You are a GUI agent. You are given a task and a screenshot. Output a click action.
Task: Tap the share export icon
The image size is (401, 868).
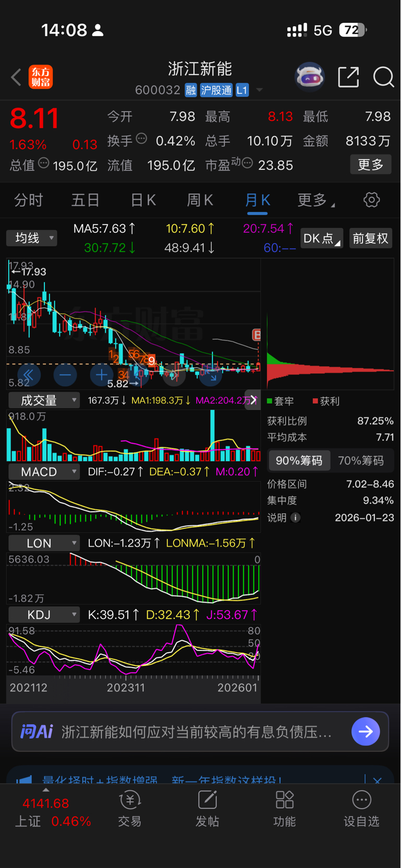pyautogui.click(x=348, y=77)
